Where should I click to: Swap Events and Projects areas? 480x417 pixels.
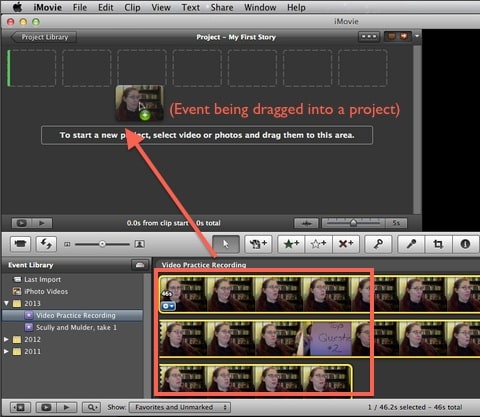(46, 244)
